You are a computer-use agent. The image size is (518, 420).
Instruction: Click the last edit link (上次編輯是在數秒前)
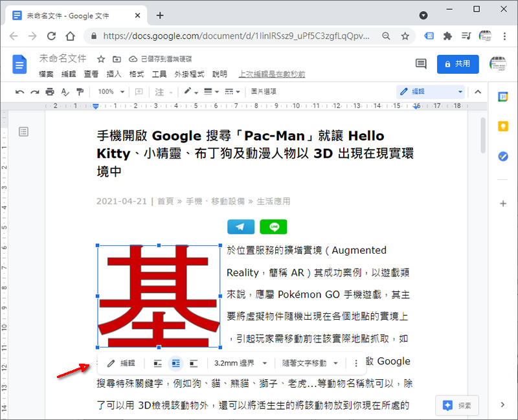272,74
